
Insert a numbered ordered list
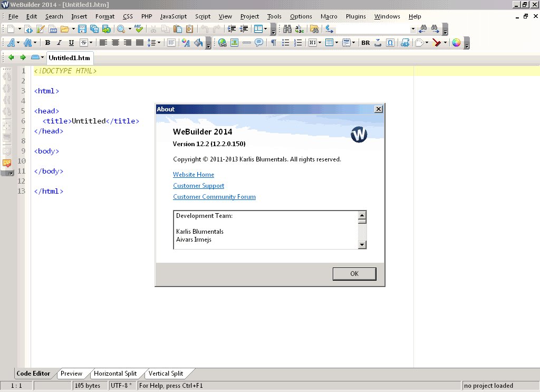click(x=298, y=43)
